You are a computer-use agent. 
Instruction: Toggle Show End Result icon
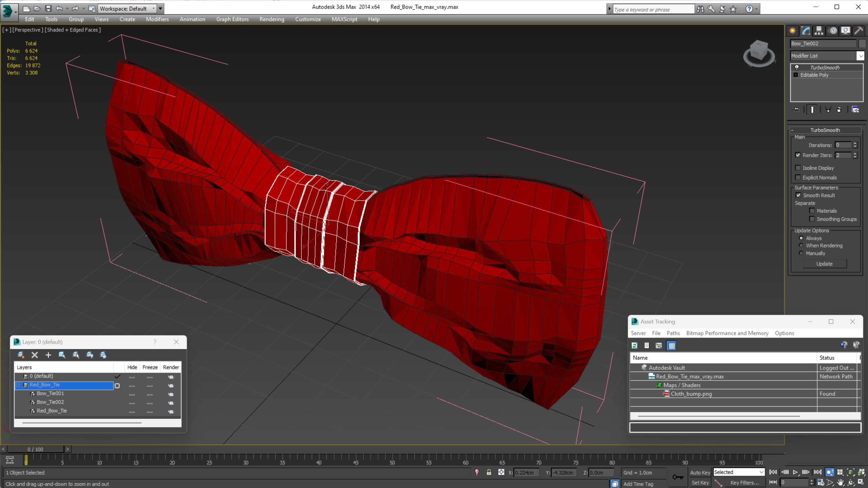pyautogui.click(x=812, y=109)
